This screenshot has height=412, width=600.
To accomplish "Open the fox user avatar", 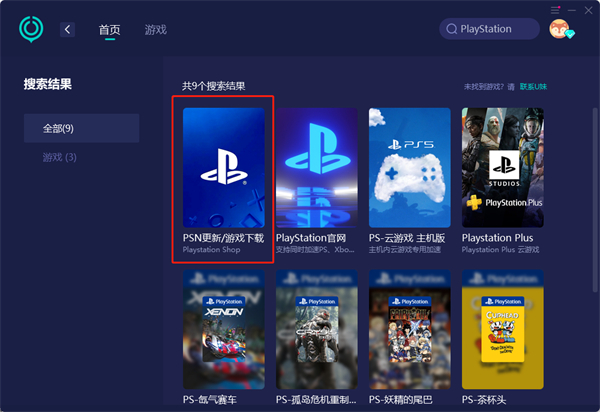I will [560, 29].
